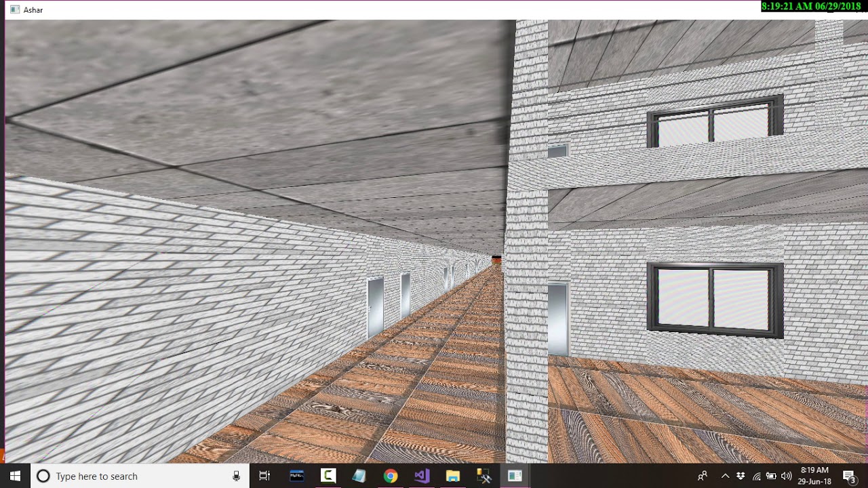The width and height of the screenshot is (868, 488).
Task: Click the green timestamp overlay text
Action: 811,6
